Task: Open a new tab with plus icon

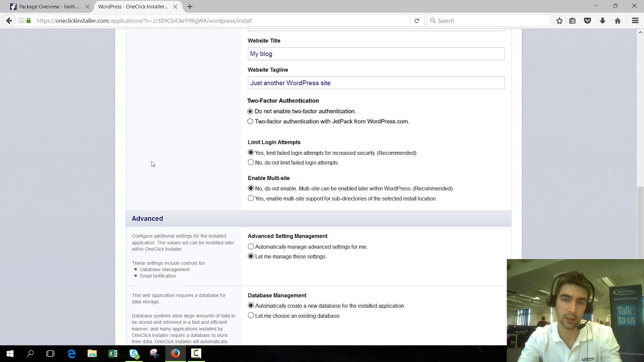Action: (x=190, y=7)
